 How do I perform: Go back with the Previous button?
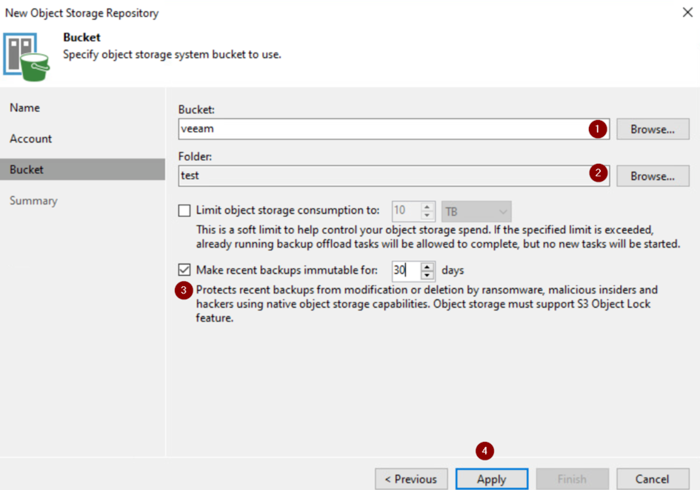coord(411,479)
